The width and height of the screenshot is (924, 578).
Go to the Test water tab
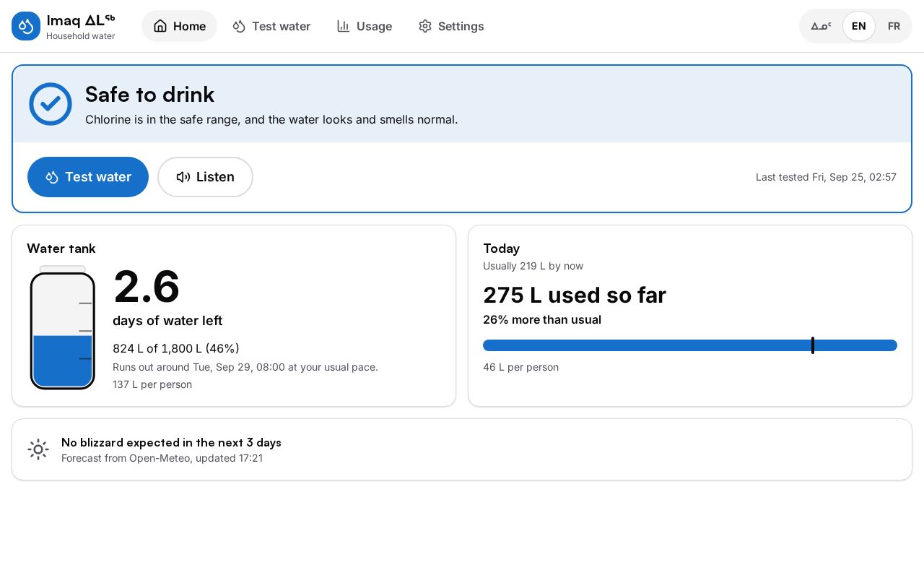[x=271, y=26]
